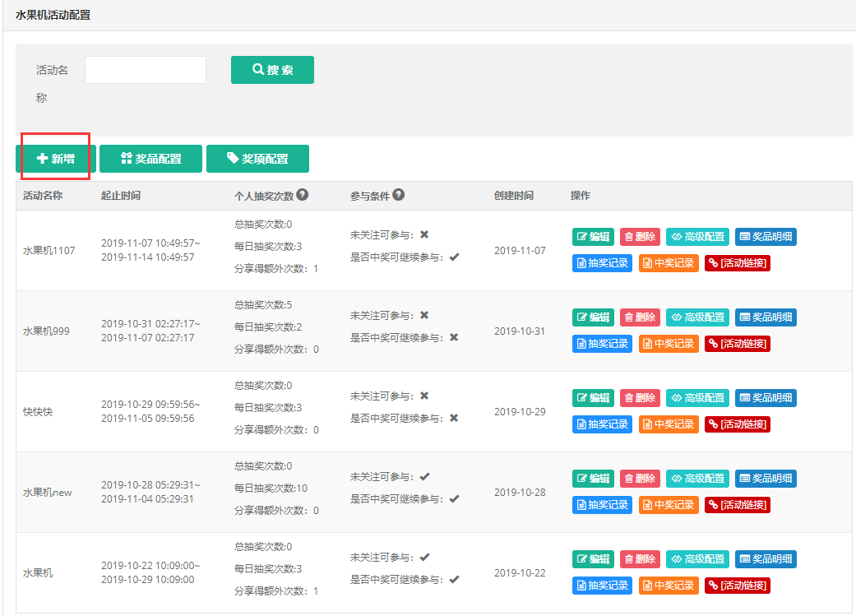Get 活动链接 for 2019-10-22 水果机
856x616 pixels.
click(738, 586)
